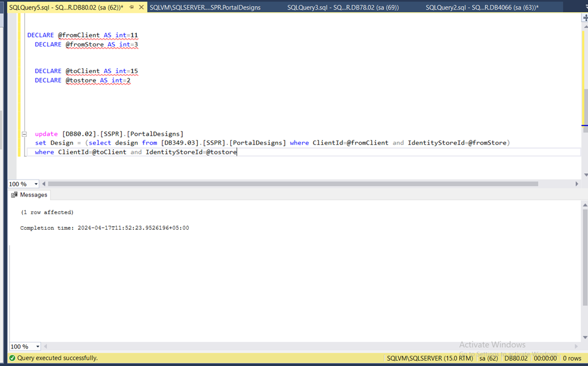Place cursor in the update query text
Screen dimensions: 588x366
121,133
